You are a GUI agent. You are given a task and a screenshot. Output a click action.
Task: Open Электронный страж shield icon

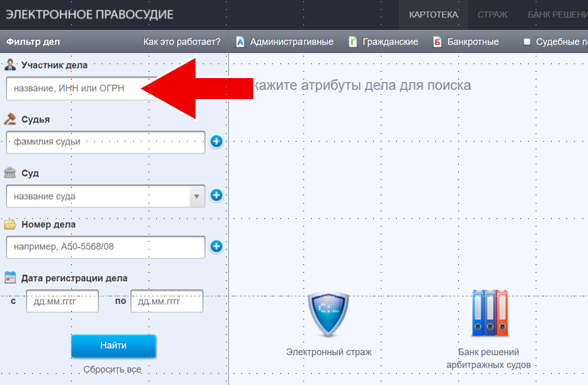click(329, 314)
